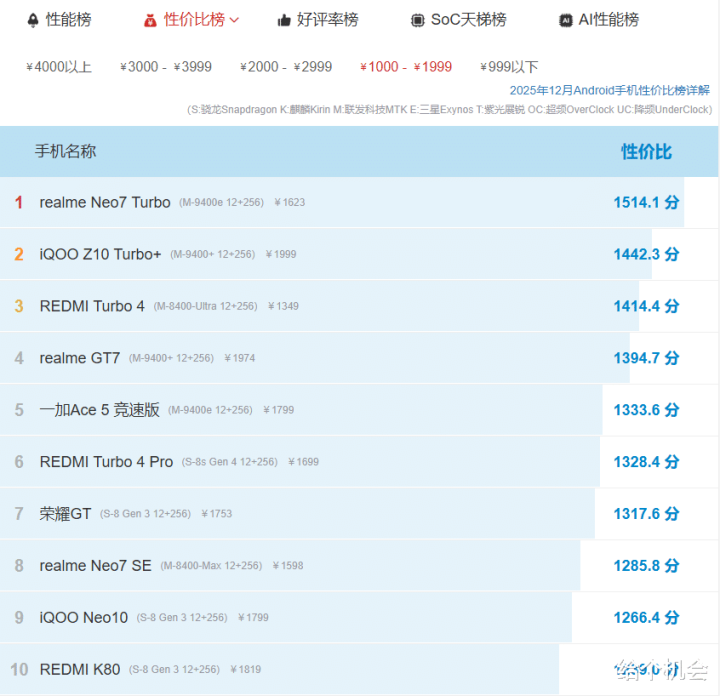Click the 1328.4 分 score

(x=647, y=462)
